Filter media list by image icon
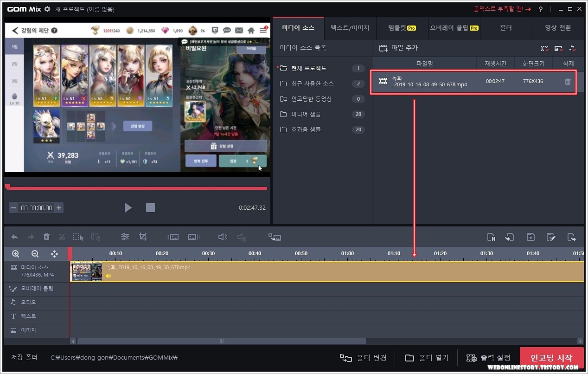 click(559, 48)
